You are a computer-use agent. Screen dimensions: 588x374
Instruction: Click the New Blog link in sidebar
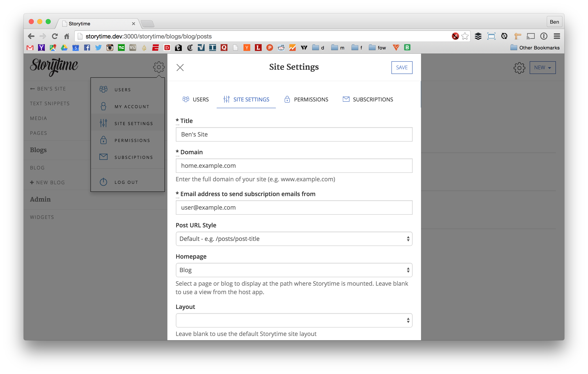[x=48, y=182]
